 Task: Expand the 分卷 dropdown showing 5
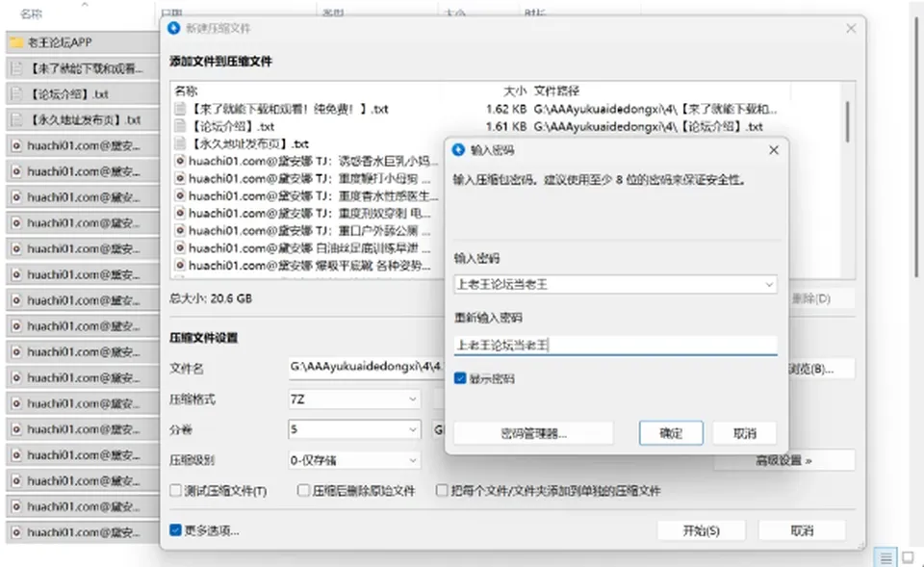[x=354, y=429]
